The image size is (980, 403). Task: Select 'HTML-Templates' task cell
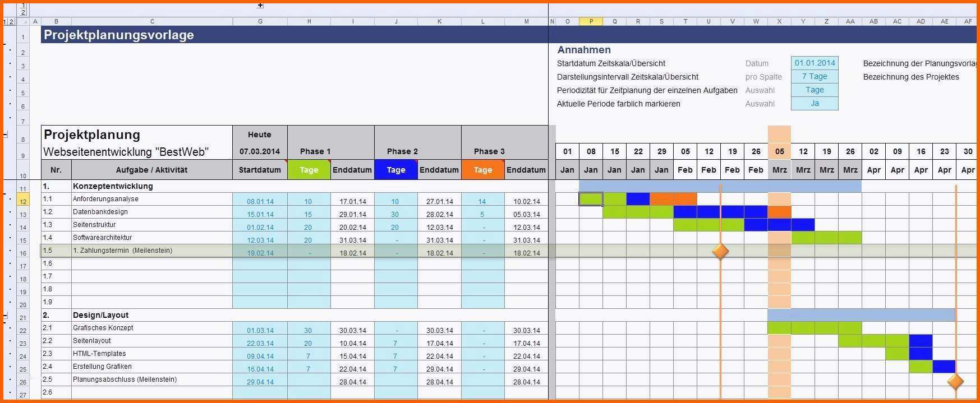(152, 354)
